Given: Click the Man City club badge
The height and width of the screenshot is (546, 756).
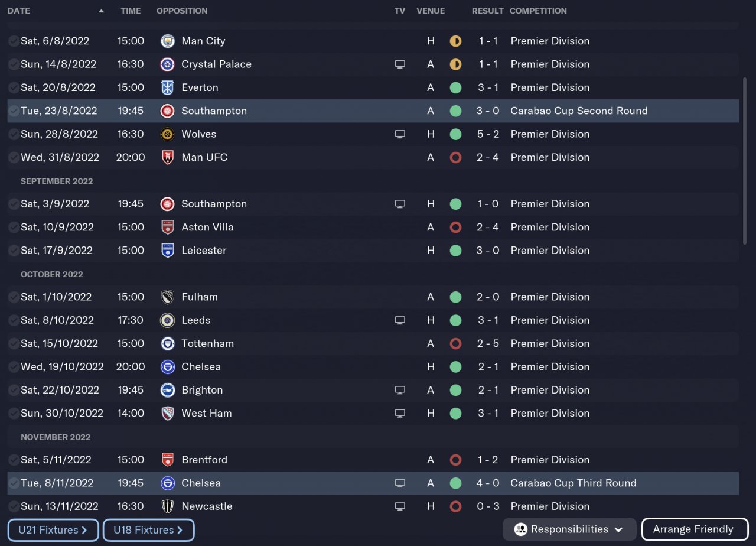Looking at the screenshot, I should (168, 41).
